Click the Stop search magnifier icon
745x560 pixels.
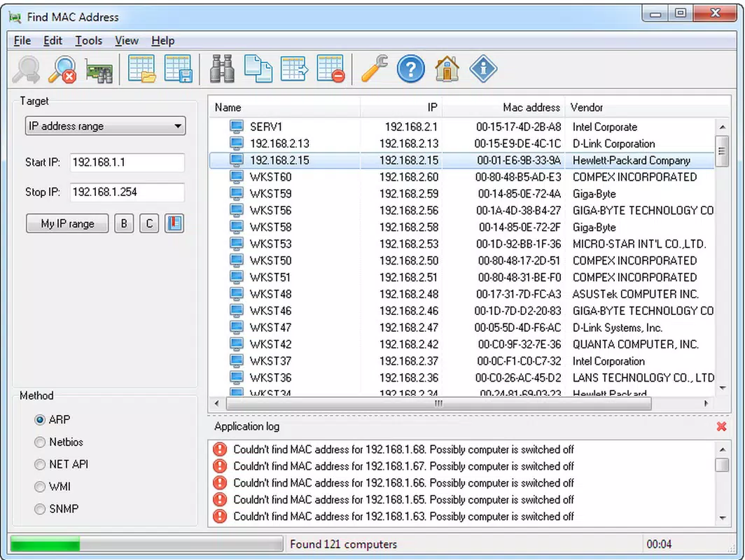click(63, 69)
